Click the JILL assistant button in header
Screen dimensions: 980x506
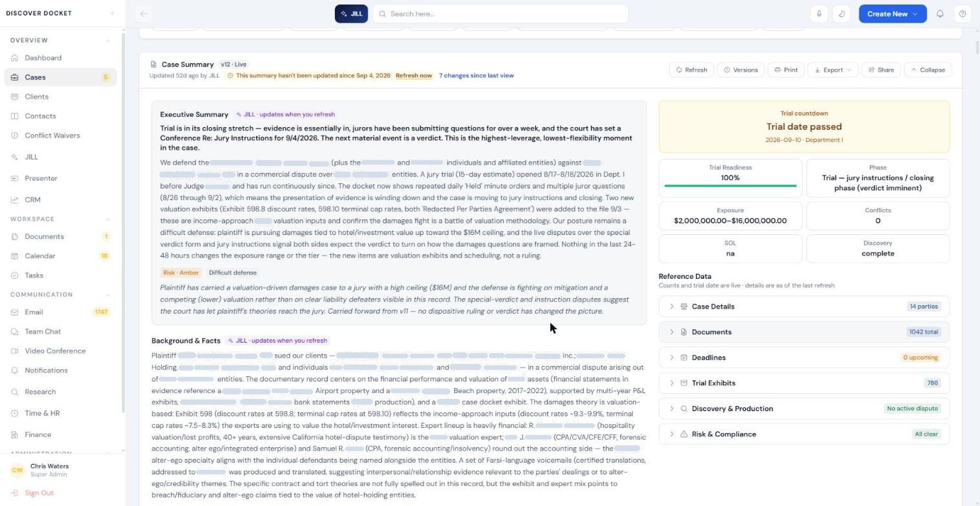(x=351, y=14)
